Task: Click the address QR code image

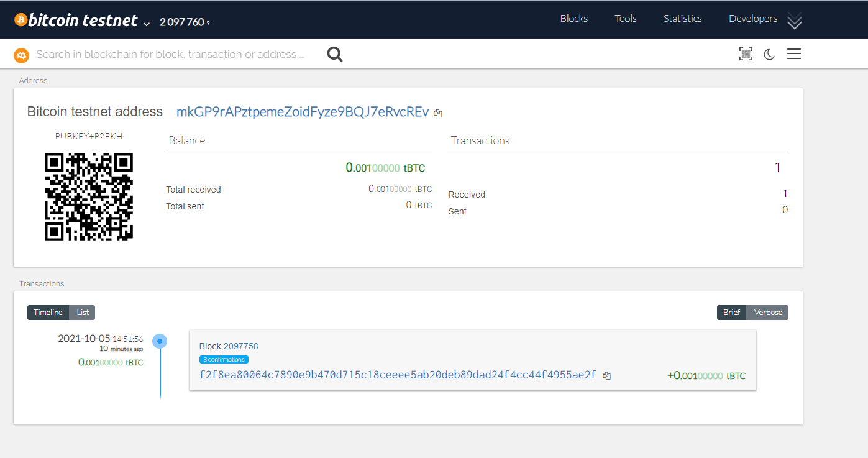Action: [x=89, y=197]
